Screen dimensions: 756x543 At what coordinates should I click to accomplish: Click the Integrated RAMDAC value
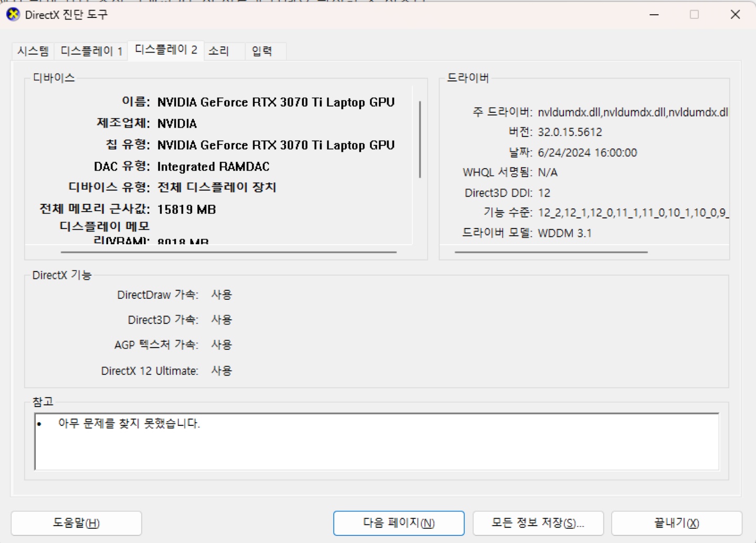(213, 166)
